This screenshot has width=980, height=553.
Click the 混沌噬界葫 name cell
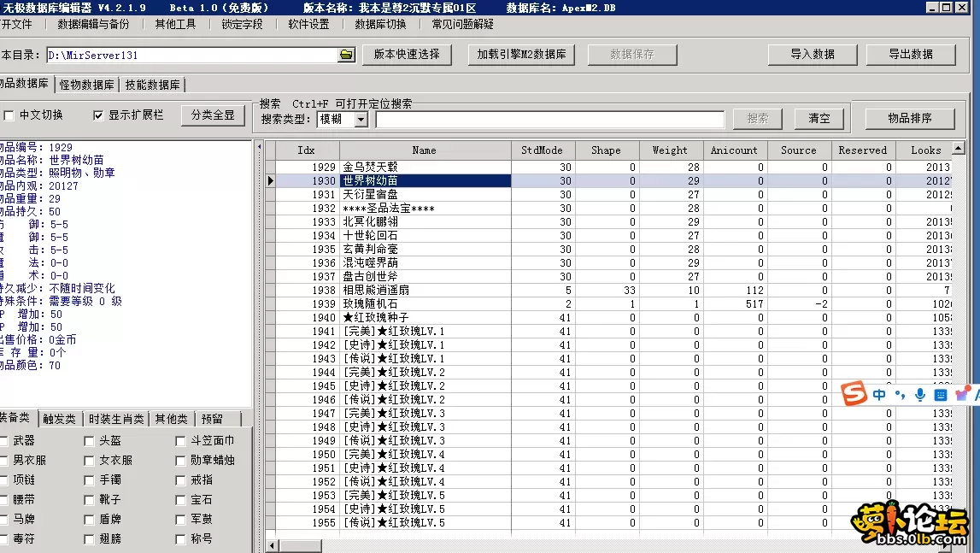[425, 262]
